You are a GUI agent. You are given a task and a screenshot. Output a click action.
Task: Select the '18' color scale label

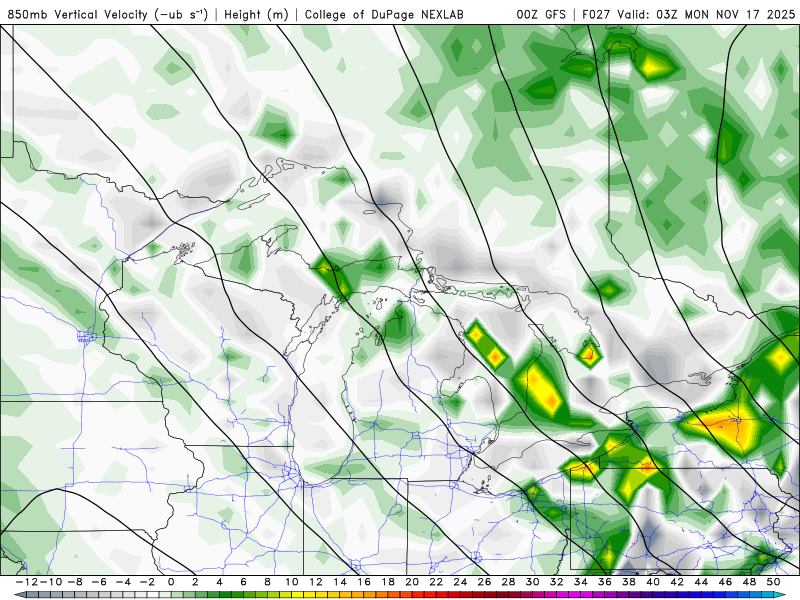[x=388, y=582]
